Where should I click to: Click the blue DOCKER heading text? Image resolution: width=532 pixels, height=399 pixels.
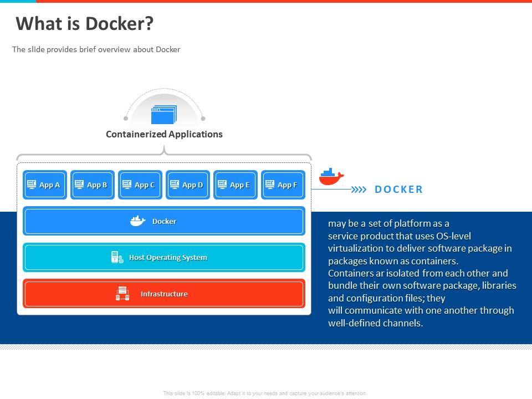tap(398, 190)
